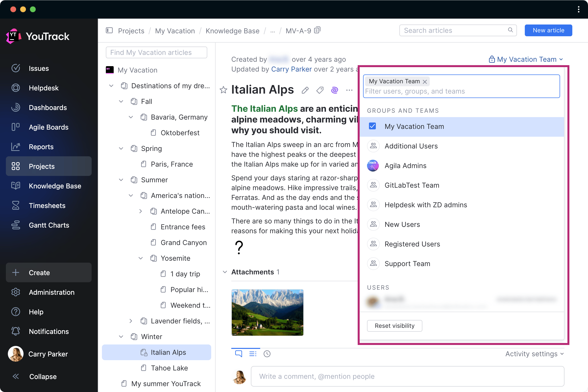Click the Reset visibility button

(x=394, y=326)
